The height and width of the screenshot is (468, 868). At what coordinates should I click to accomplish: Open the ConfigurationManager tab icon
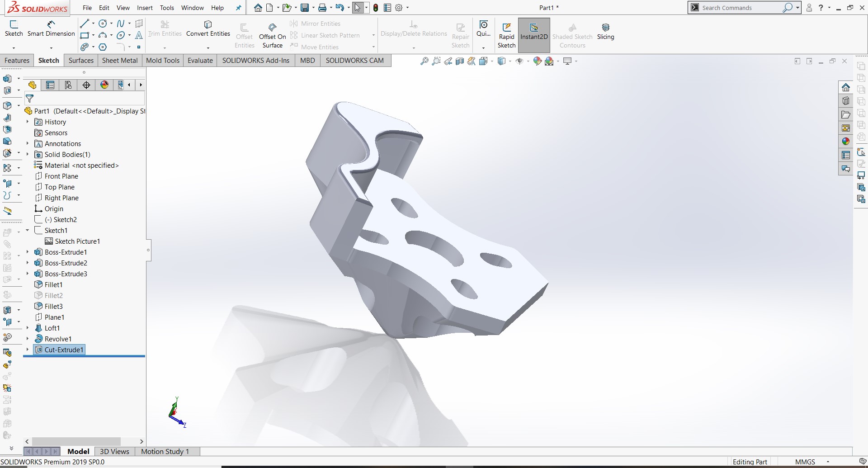pyautogui.click(x=68, y=85)
